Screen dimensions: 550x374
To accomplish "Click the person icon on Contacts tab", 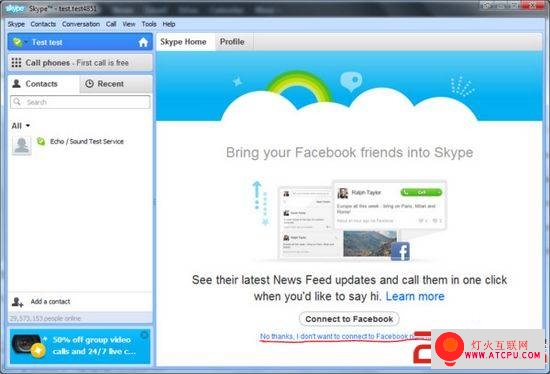I will pos(16,84).
